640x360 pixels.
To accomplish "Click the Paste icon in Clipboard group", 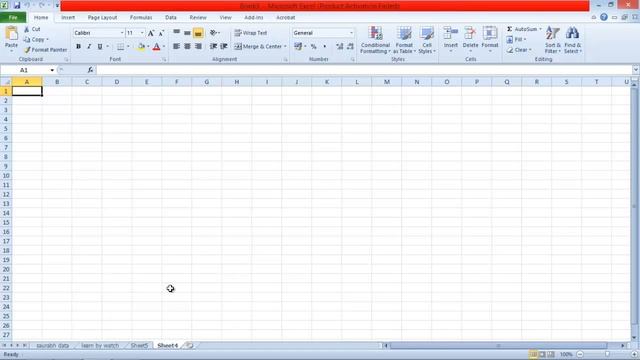I will pyautogui.click(x=11, y=33).
